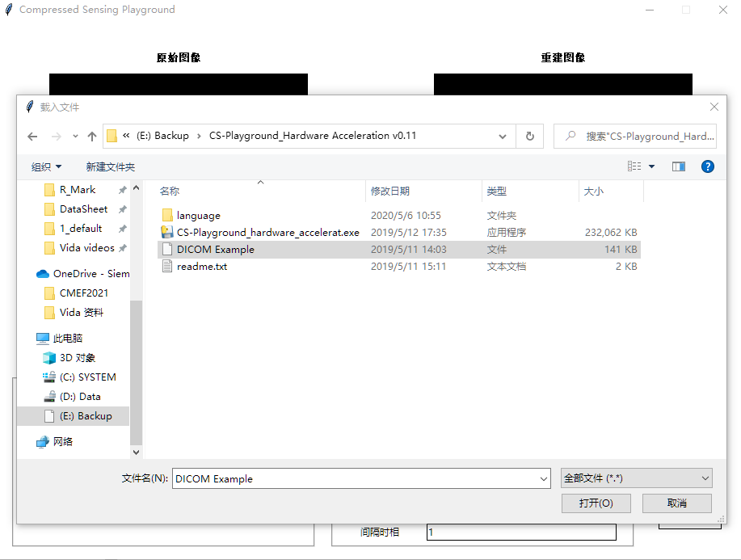The image size is (741, 560).
Task: Go up one folder level
Action: [92, 137]
